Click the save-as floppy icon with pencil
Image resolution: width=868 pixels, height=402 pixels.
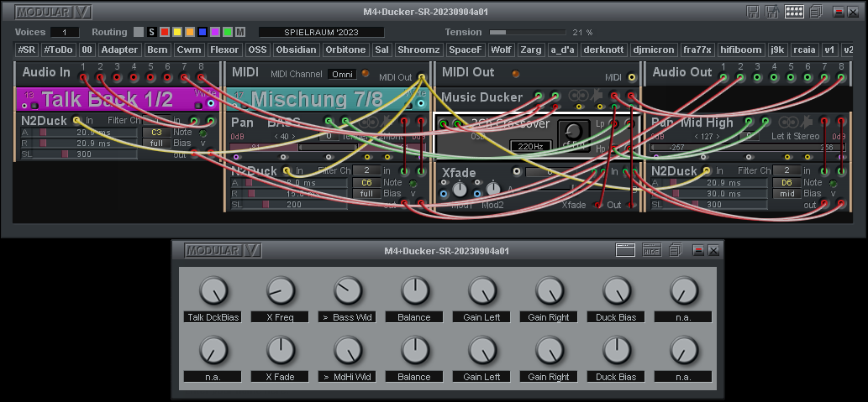773,12
